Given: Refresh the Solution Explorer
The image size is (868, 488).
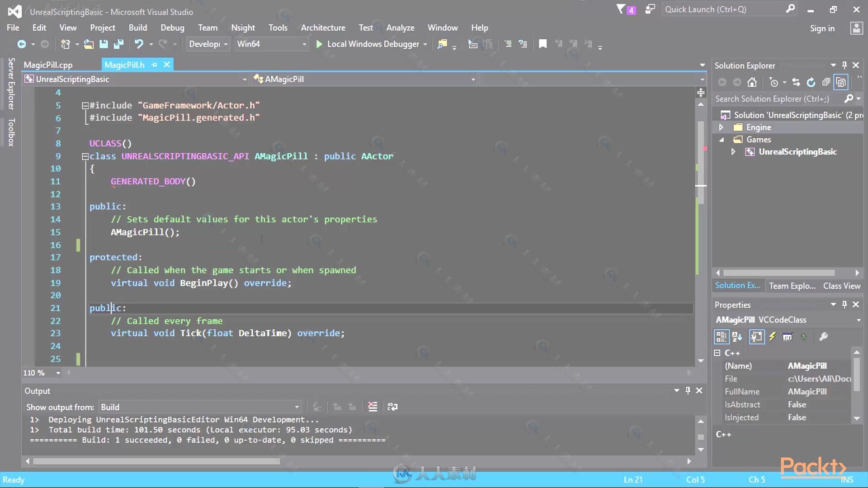Looking at the screenshot, I should click(811, 82).
